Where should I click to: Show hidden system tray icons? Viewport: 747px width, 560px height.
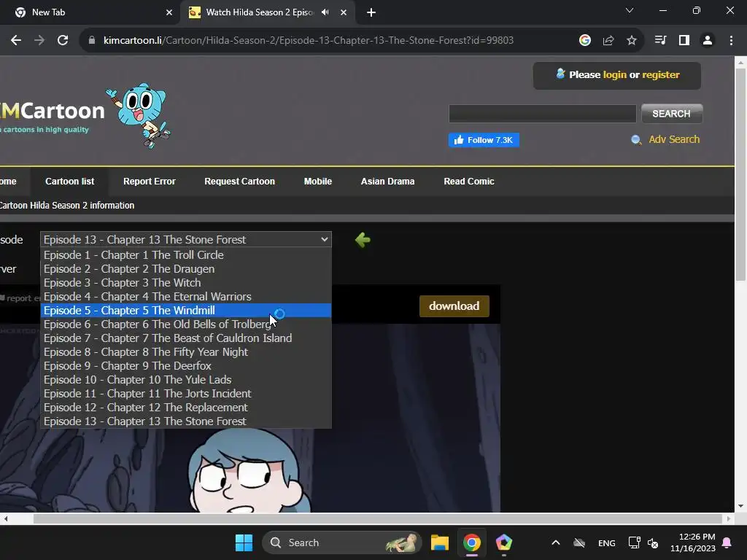(555, 542)
